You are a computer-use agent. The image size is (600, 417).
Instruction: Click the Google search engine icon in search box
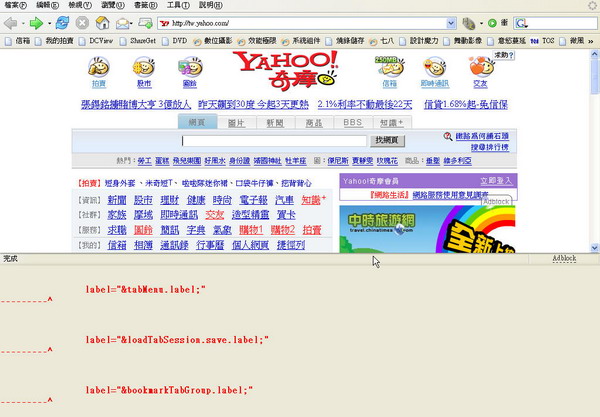[x=521, y=23]
